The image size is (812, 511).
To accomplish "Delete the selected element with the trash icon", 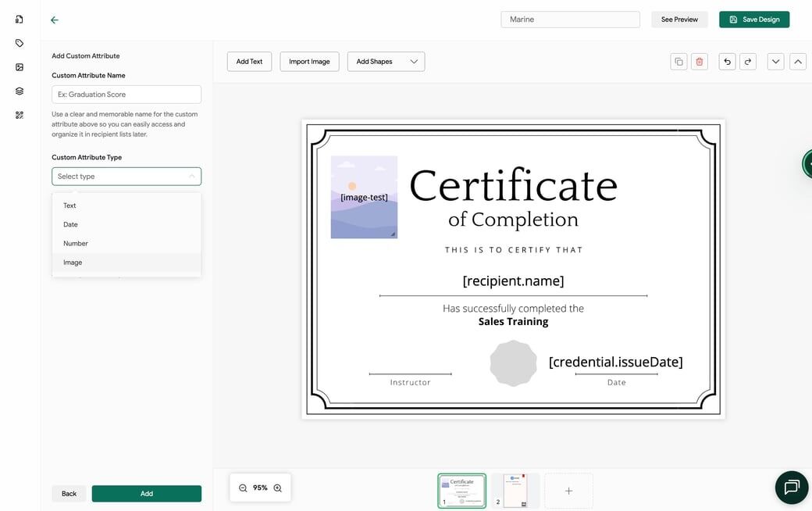I will tap(699, 62).
